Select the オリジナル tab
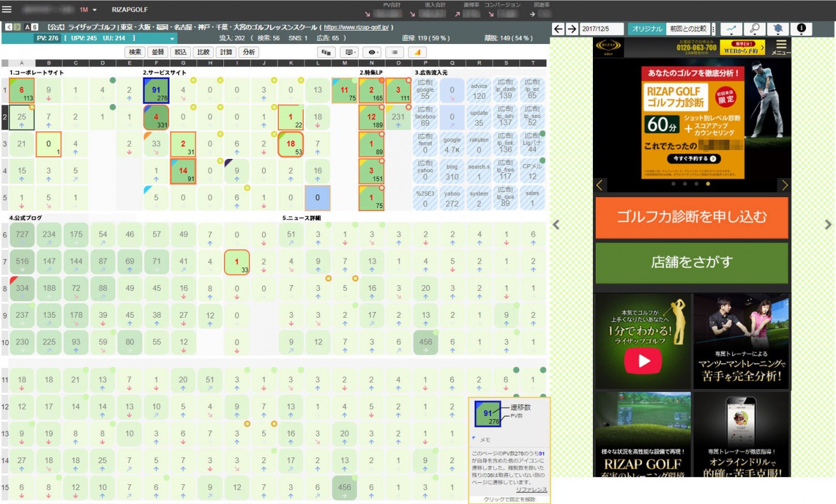This screenshot has width=836, height=504. (x=647, y=29)
